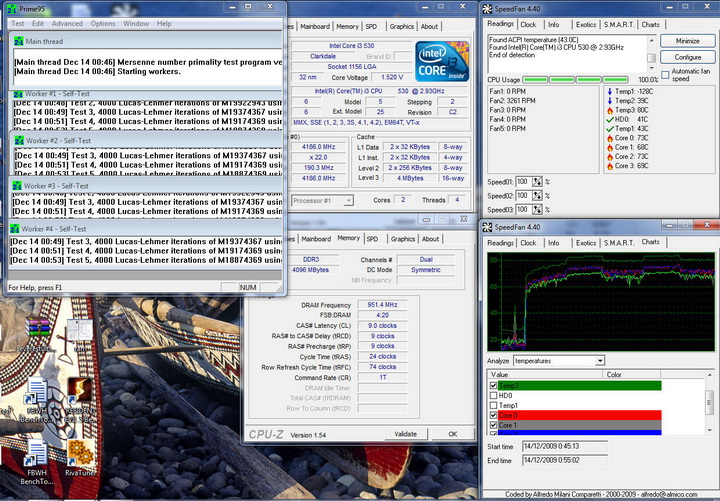Click the Core 0 flame icon
Image resolution: width=720 pixels, height=501 pixels.
[x=612, y=138]
